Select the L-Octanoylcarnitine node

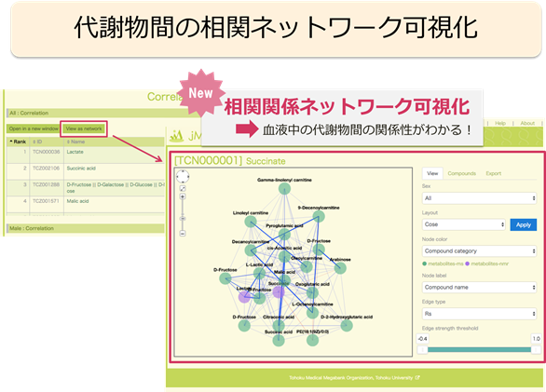pyautogui.click(x=312, y=313)
